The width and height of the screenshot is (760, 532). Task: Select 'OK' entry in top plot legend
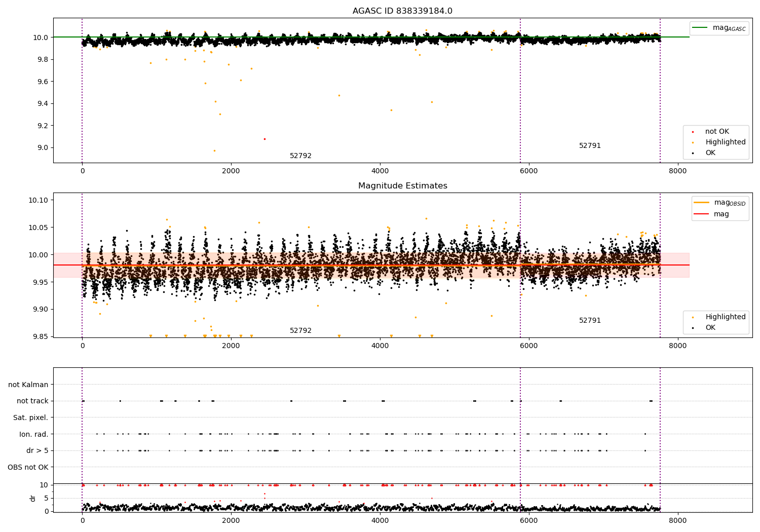click(710, 153)
